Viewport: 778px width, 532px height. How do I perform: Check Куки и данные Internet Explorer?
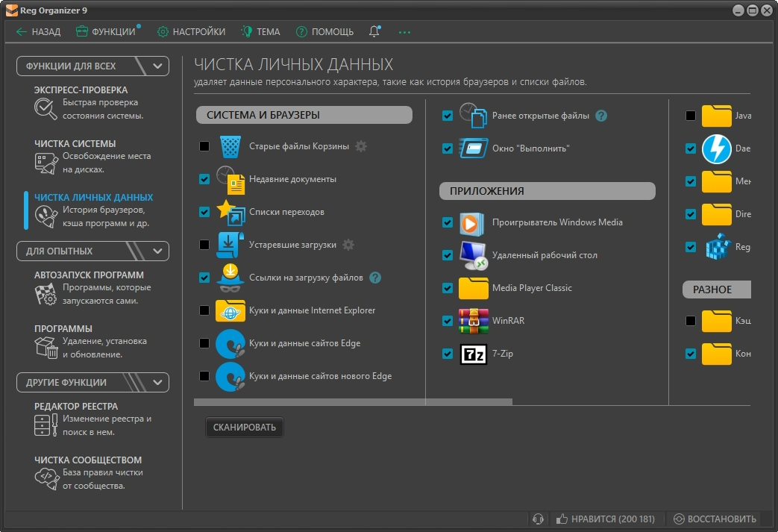click(x=204, y=310)
